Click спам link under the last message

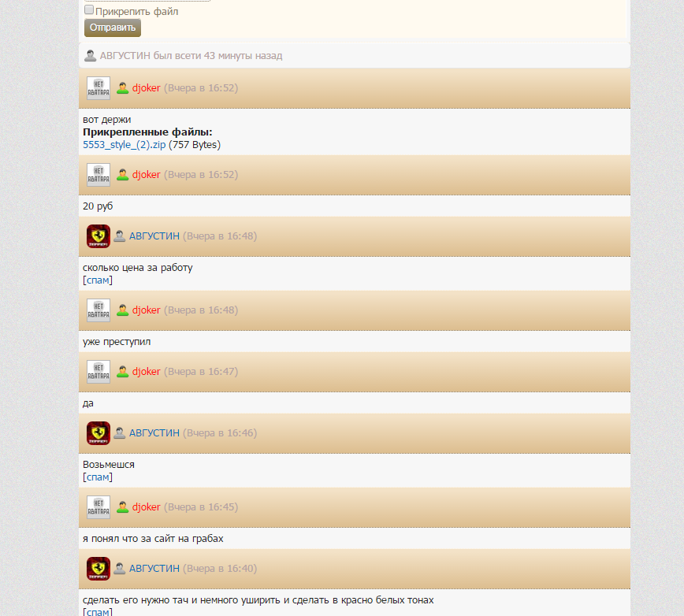click(98, 611)
